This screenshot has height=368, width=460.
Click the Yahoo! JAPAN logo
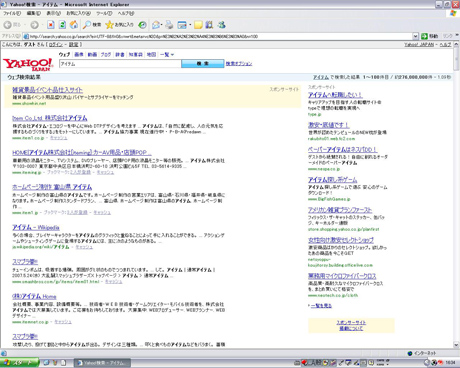28,64
